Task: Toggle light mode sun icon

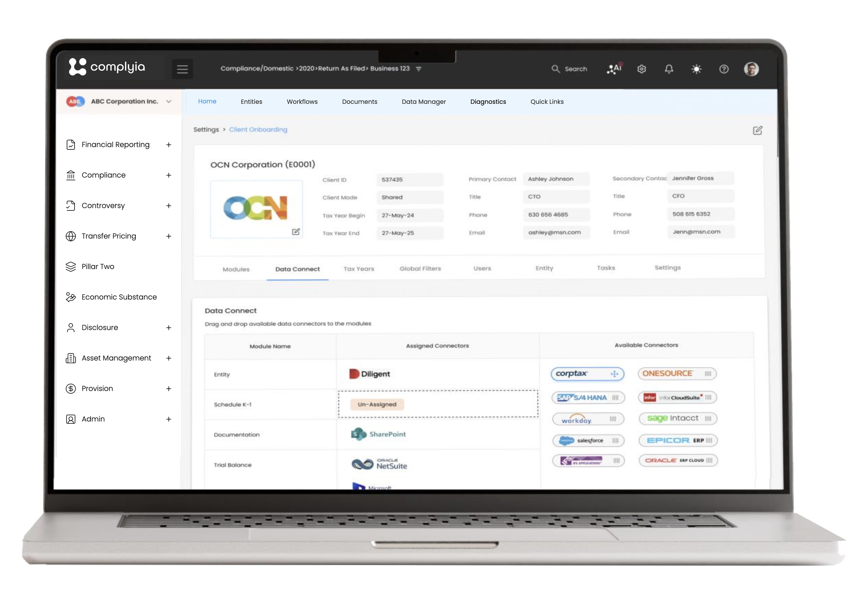Action: pyautogui.click(x=696, y=69)
